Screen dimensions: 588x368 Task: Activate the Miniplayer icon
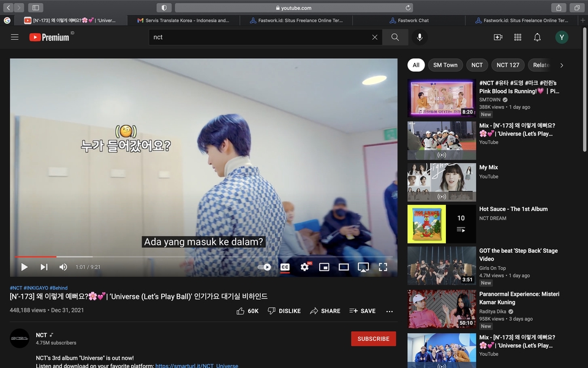pos(324,267)
